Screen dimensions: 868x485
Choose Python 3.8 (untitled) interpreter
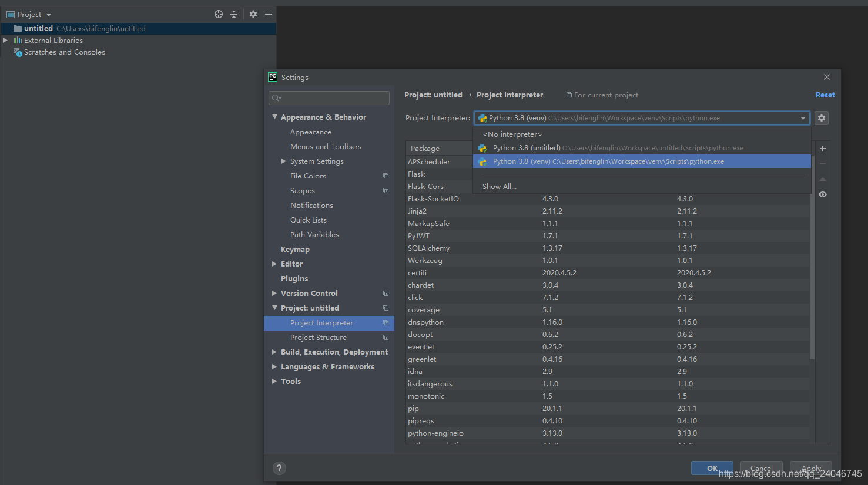(642, 148)
